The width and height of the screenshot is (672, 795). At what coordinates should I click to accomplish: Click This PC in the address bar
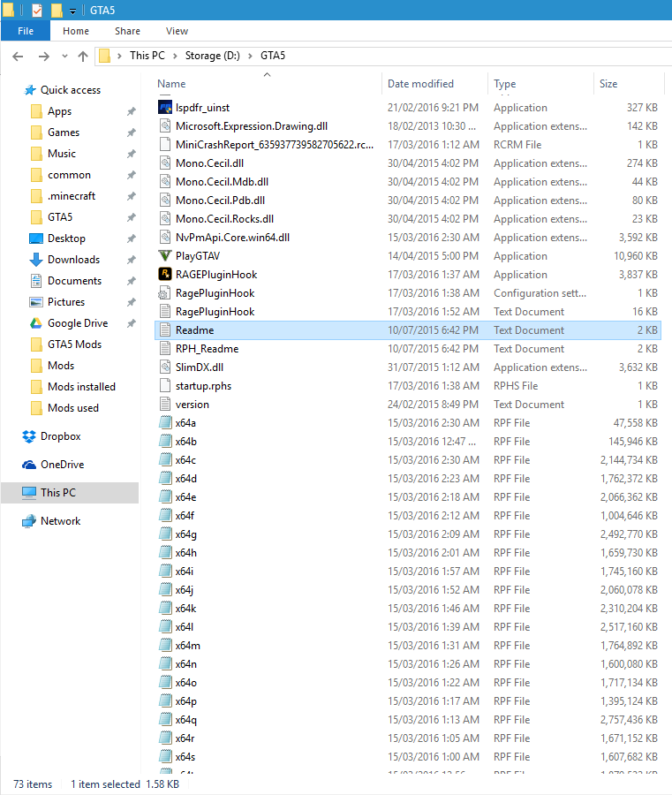point(147,56)
